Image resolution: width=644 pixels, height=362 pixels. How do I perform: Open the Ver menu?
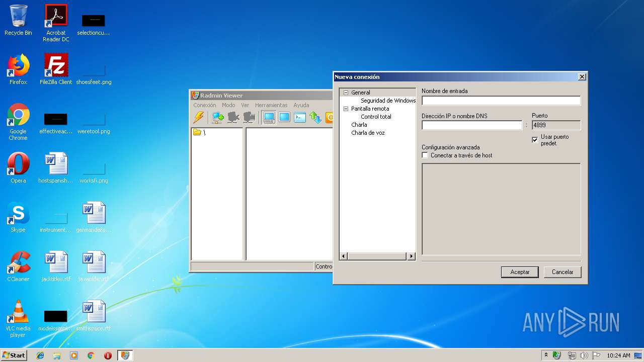[245, 105]
